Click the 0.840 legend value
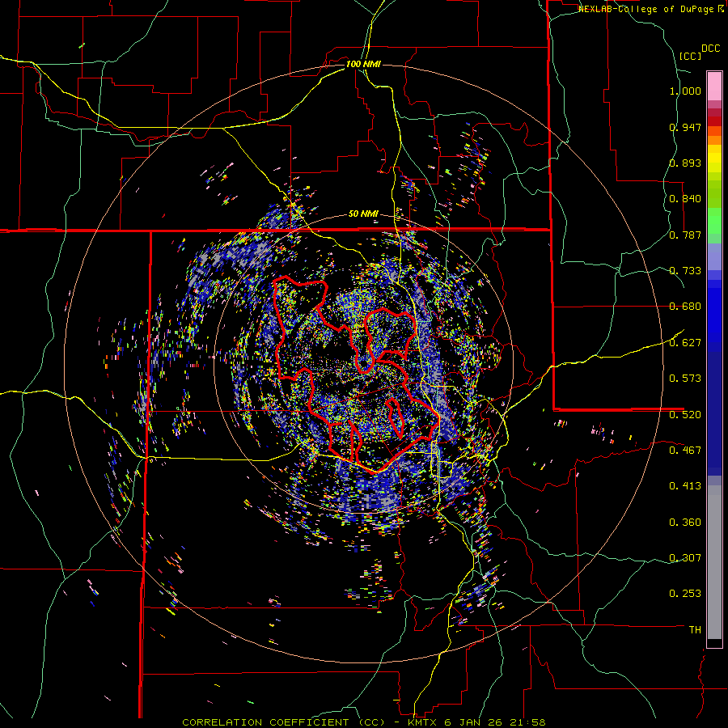Viewport: 728px width, 728px height. (x=685, y=199)
